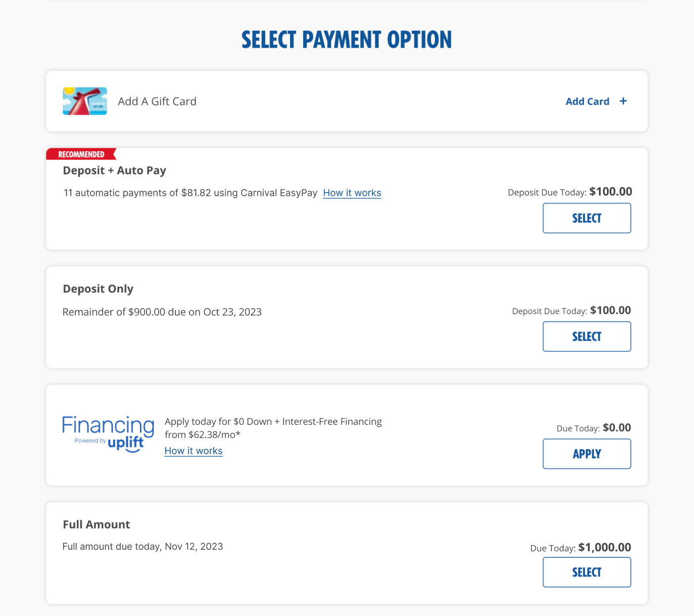The height and width of the screenshot is (616, 694).
Task: Click the $1,000.00 due today amount
Action: pyautogui.click(x=605, y=547)
